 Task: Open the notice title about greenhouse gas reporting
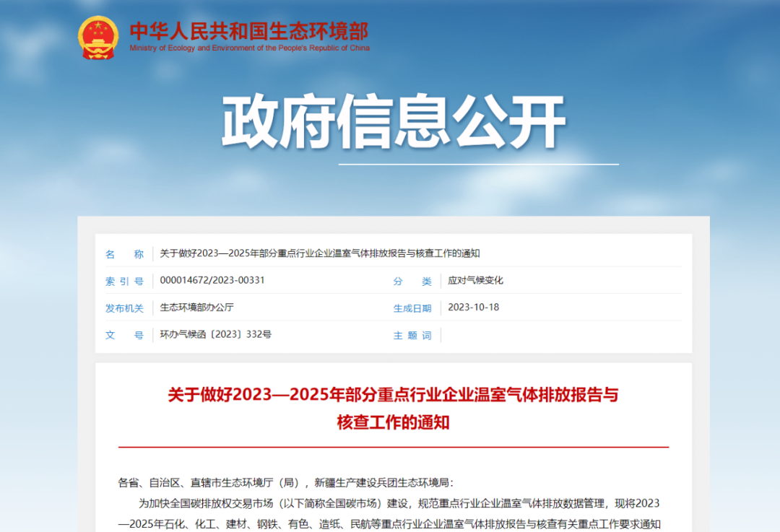pos(323,253)
